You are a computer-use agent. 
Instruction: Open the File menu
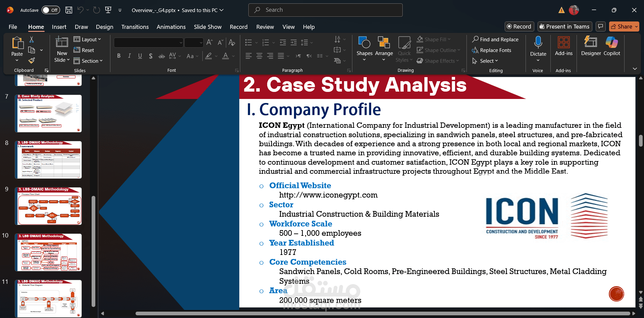(13, 27)
